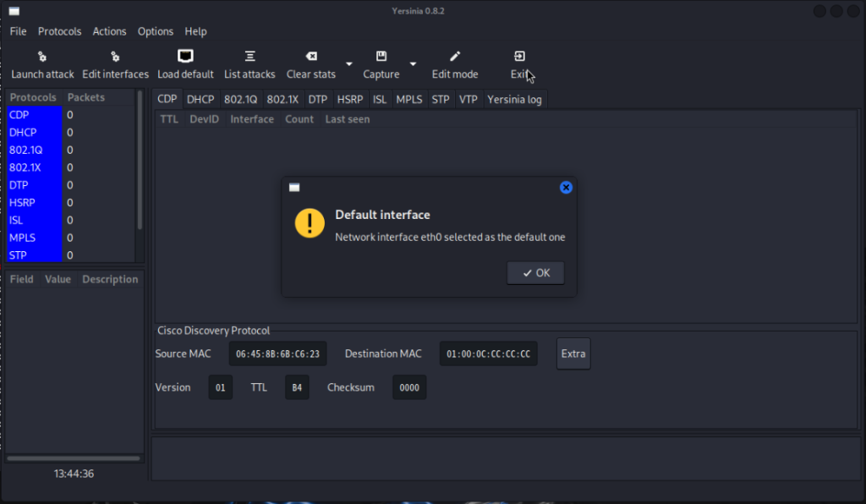Switch to the MPLS tab
Image resolution: width=866 pixels, height=504 pixels.
coord(408,100)
